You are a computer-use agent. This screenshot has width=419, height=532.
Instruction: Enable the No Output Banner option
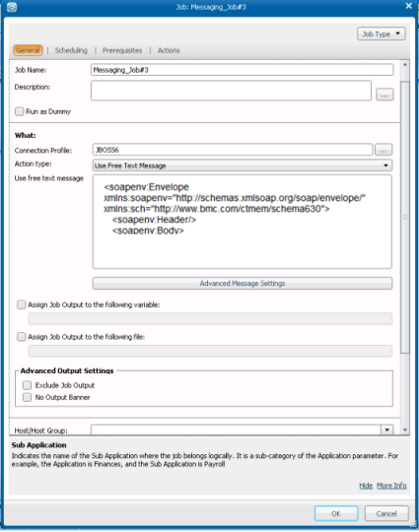(x=28, y=397)
